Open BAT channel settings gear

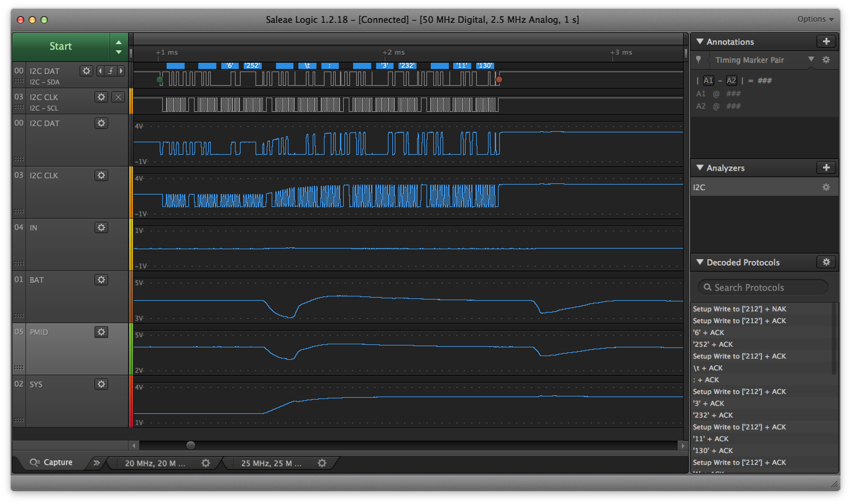click(101, 280)
